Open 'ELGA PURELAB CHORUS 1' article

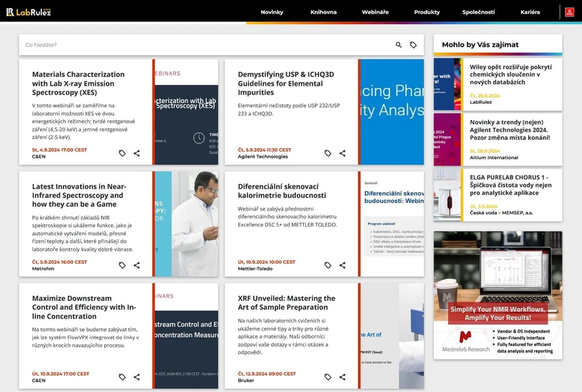[x=510, y=185]
